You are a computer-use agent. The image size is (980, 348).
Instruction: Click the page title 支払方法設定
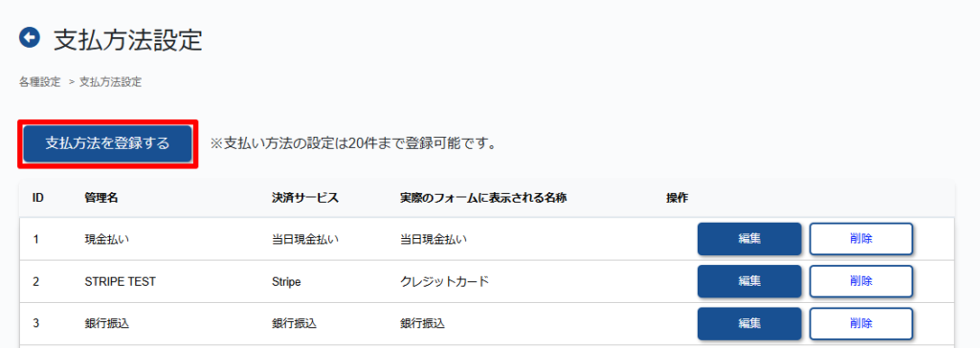click(128, 40)
